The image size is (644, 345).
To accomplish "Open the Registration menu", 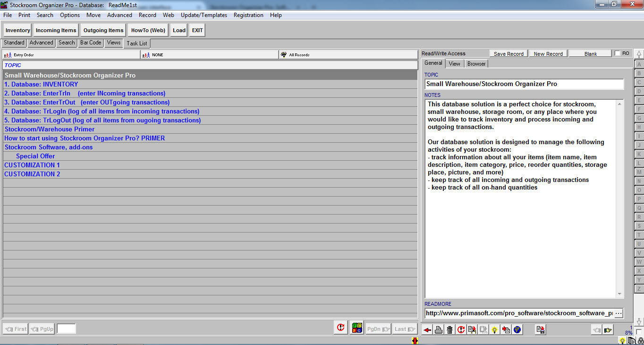I will (248, 15).
